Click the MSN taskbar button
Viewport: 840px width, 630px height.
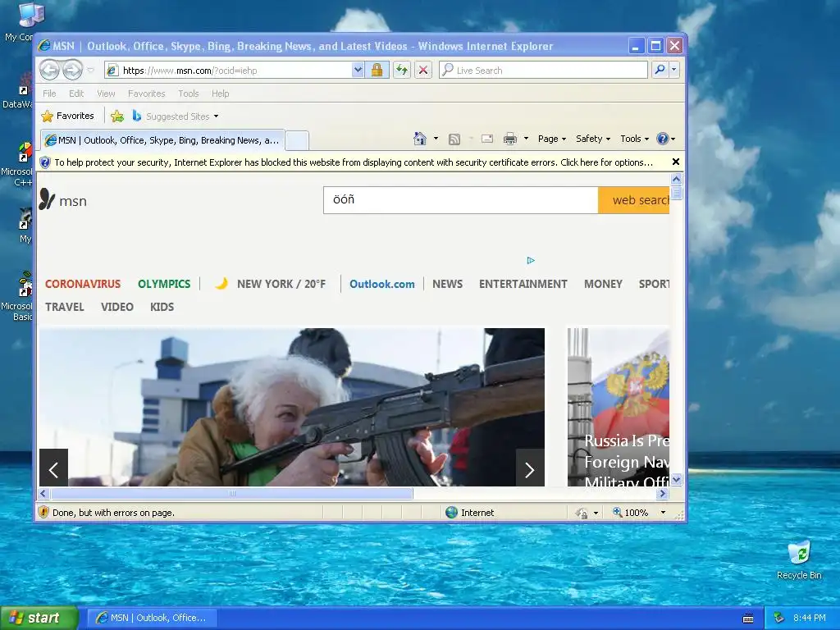pos(152,618)
